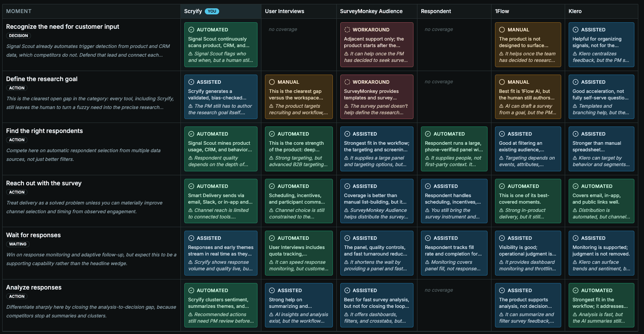Click the YOU badge next to Scryify
This screenshot has width=644, height=334.
pyautogui.click(x=212, y=11)
